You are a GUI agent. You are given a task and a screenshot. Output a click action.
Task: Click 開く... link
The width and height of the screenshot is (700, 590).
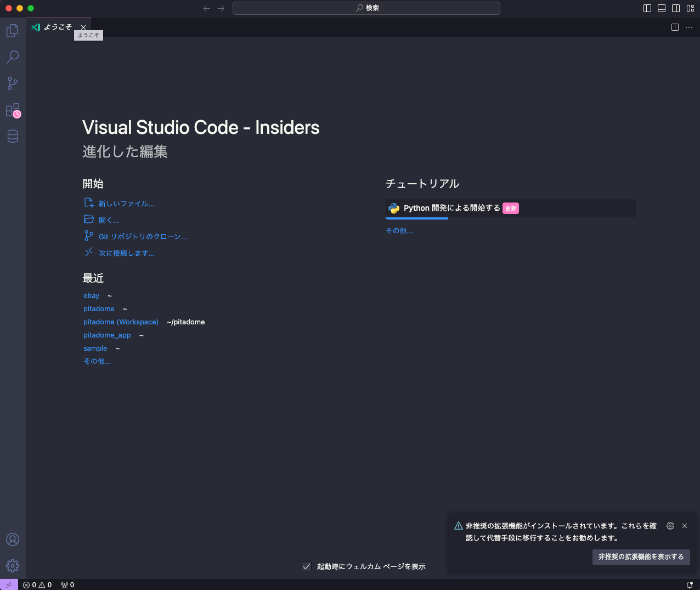[109, 220]
